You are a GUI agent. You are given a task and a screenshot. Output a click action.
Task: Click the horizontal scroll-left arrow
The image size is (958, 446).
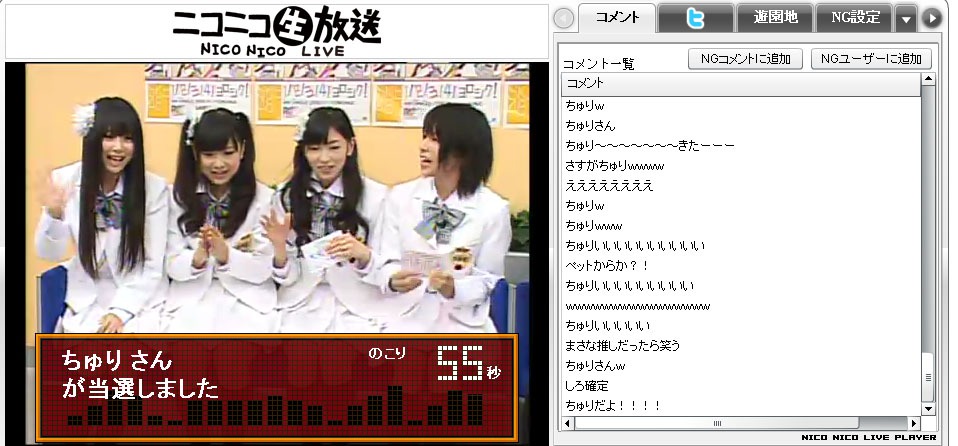569,422
